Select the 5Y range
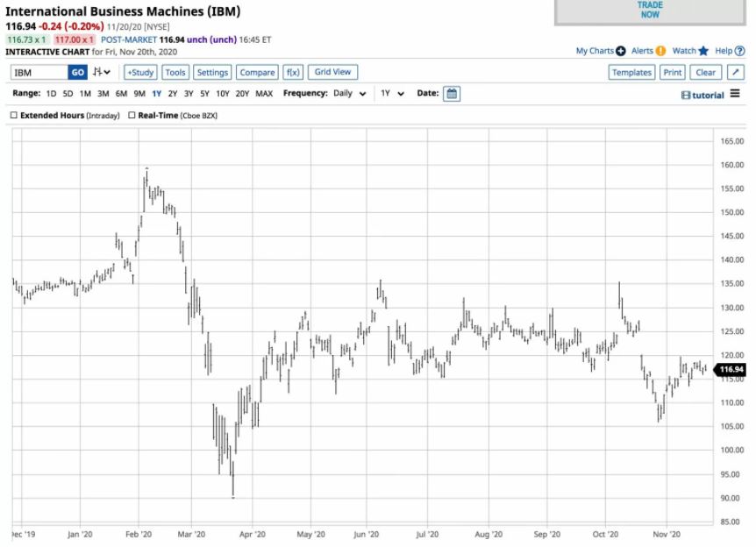 tap(205, 94)
